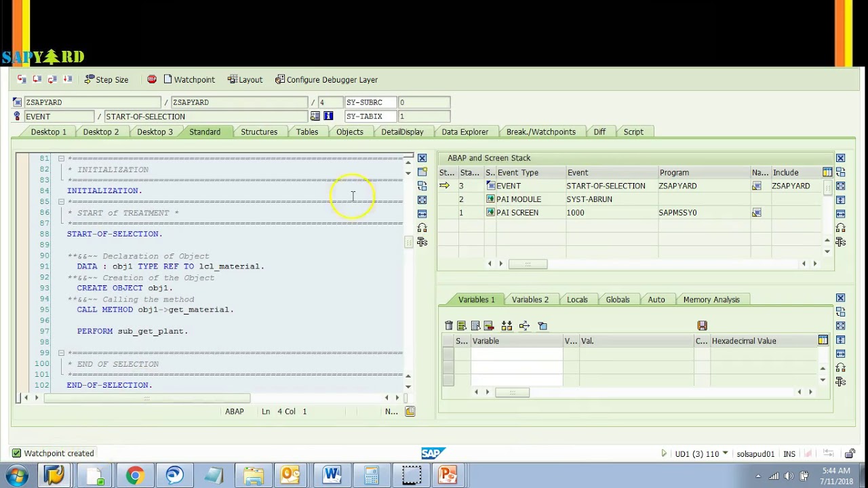Click the horizontal scrollbar thumb of stack table
The height and width of the screenshot is (488, 868).
(x=528, y=264)
